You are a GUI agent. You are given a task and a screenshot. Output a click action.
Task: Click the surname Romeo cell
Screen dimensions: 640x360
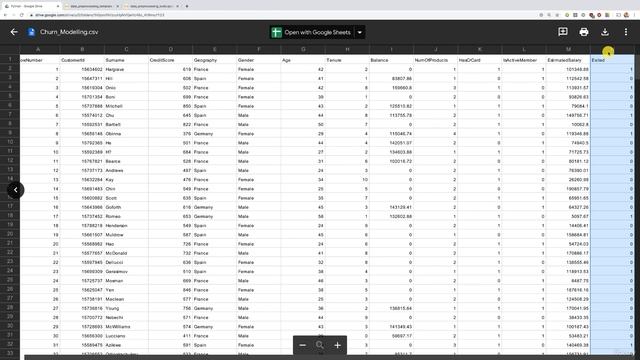(x=126, y=216)
